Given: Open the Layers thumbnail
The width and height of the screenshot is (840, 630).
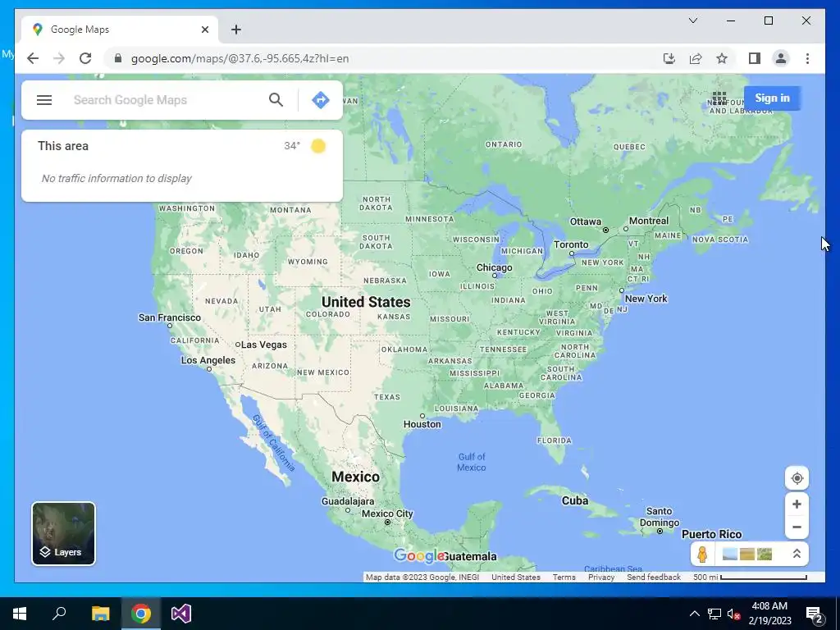Looking at the screenshot, I should (64, 533).
